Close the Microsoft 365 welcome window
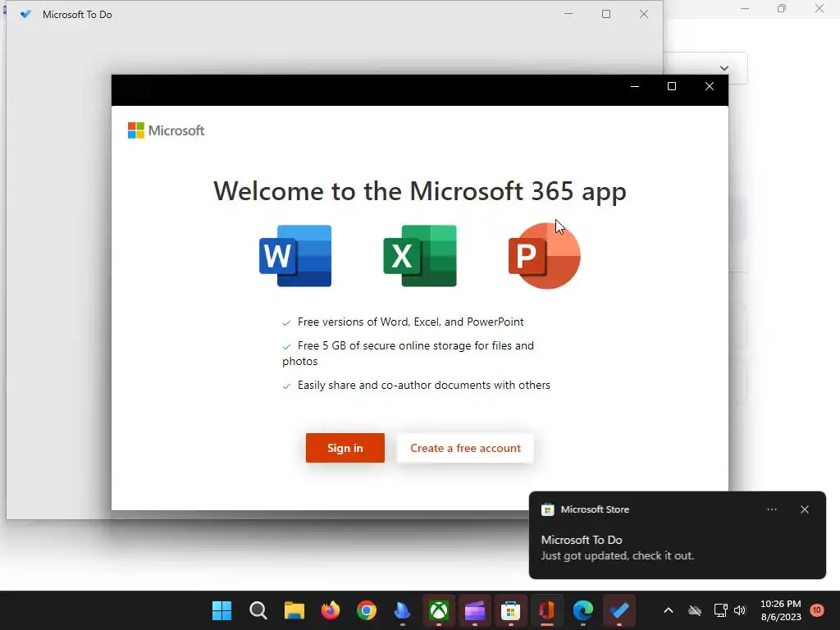The height and width of the screenshot is (630, 840). tap(710, 86)
